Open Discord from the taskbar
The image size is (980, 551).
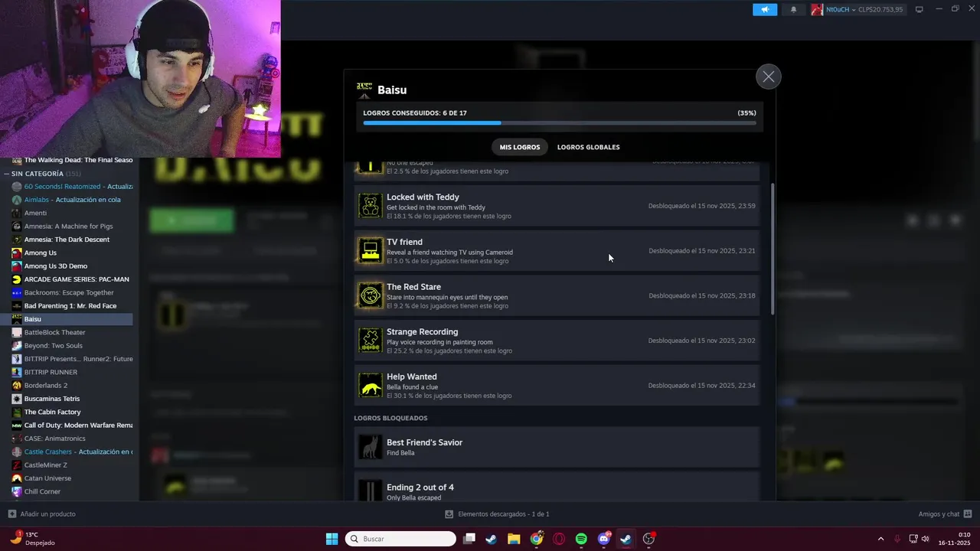[604, 539]
